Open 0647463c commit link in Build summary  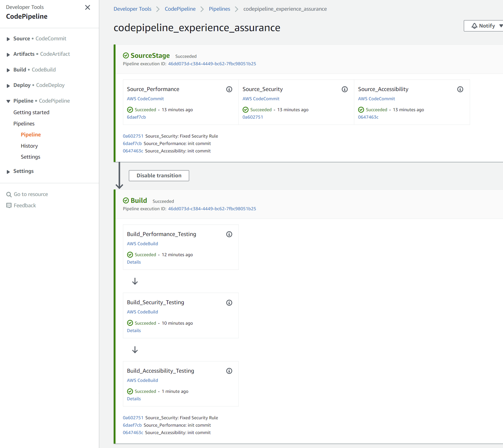click(133, 433)
